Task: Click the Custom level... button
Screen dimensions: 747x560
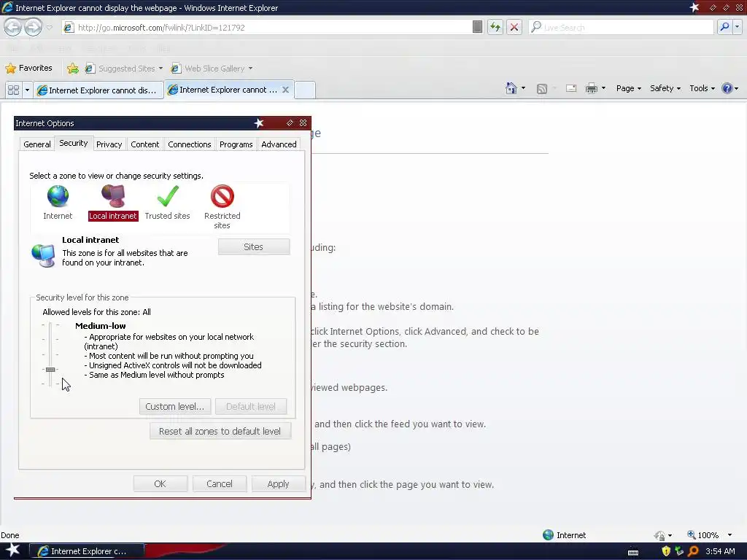Action: click(175, 406)
